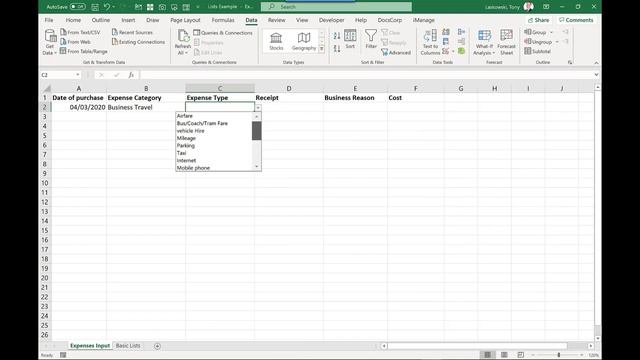
Task: Save the workbook from quick access toolbar
Action: coord(95,7)
